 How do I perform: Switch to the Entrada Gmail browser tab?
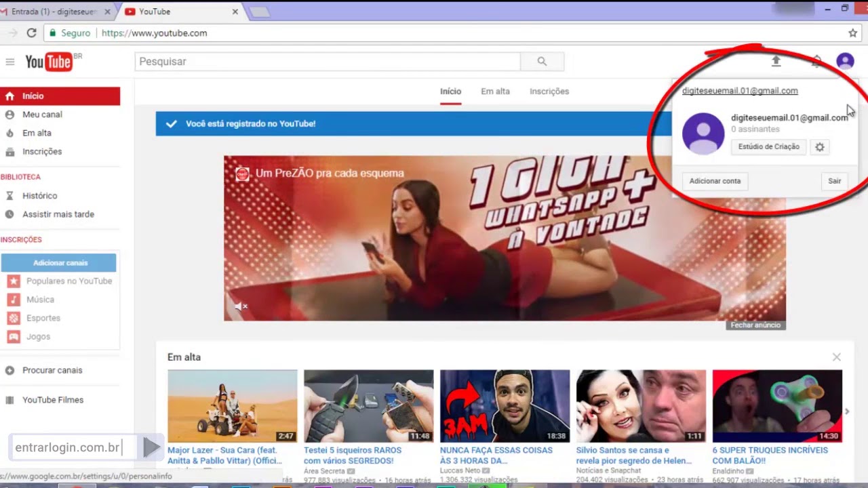point(54,12)
